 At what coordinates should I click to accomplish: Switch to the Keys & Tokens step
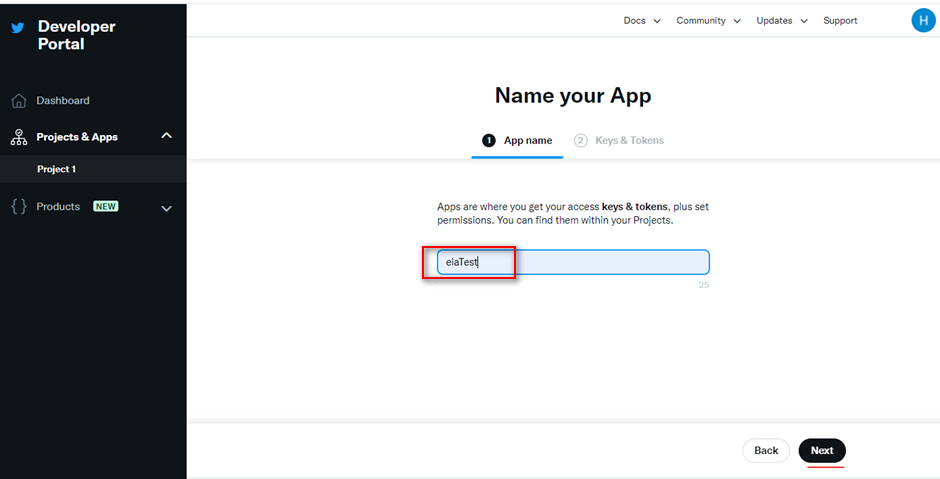pyautogui.click(x=619, y=141)
